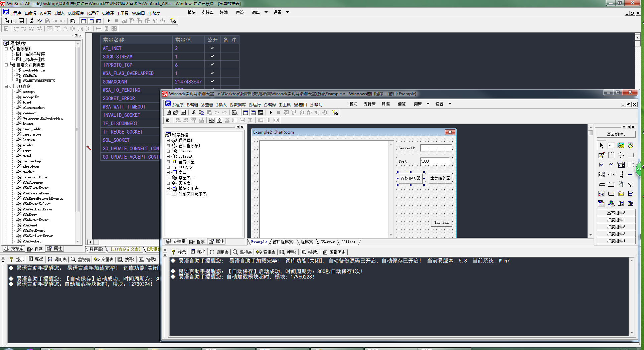Expand the 全局变量 node in the Example tree
Screen dimensions: 644x350
point(168,162)
